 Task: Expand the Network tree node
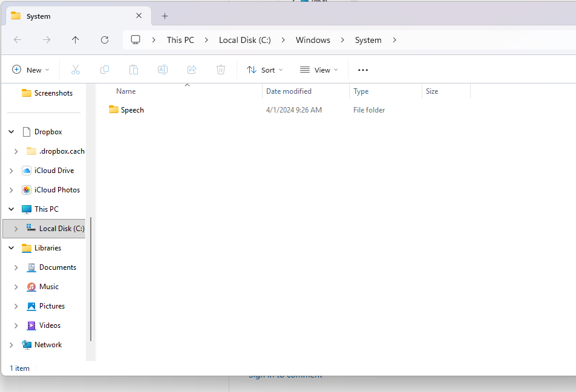pos(11,345)
